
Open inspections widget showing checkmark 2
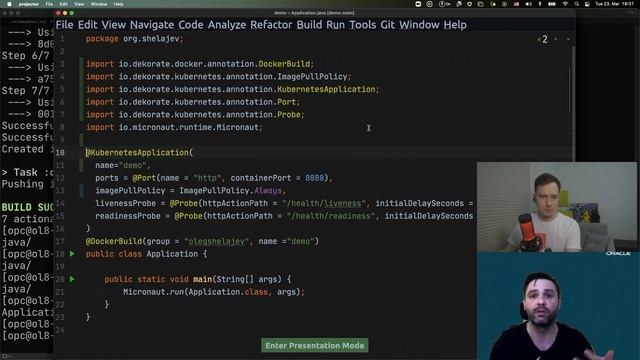tap(543, 40)
